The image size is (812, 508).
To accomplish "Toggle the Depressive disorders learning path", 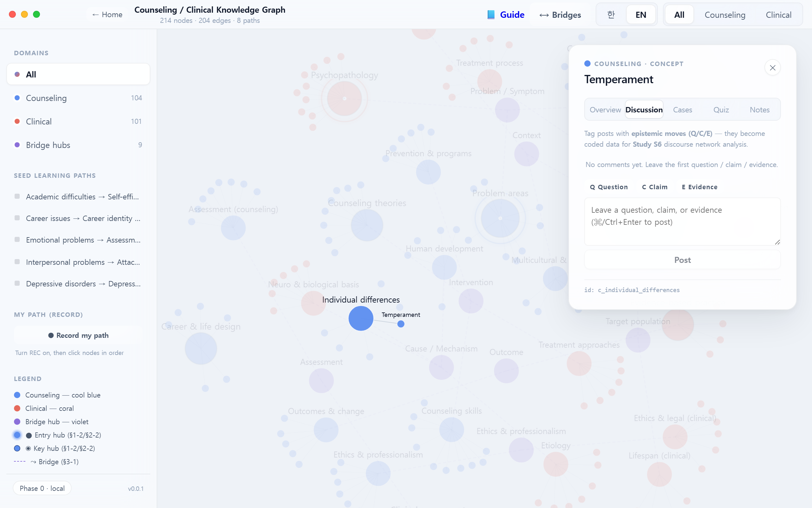I will (x=78, y=284).
